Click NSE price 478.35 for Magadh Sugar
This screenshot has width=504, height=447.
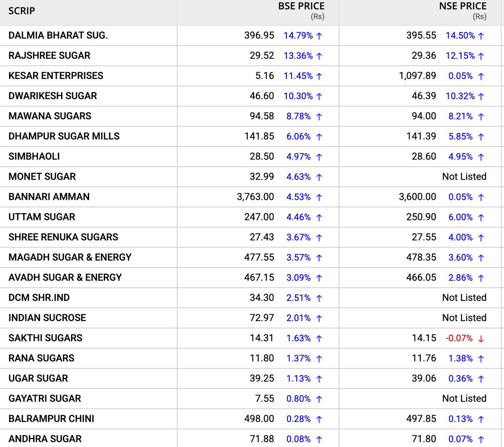[421, 257]
